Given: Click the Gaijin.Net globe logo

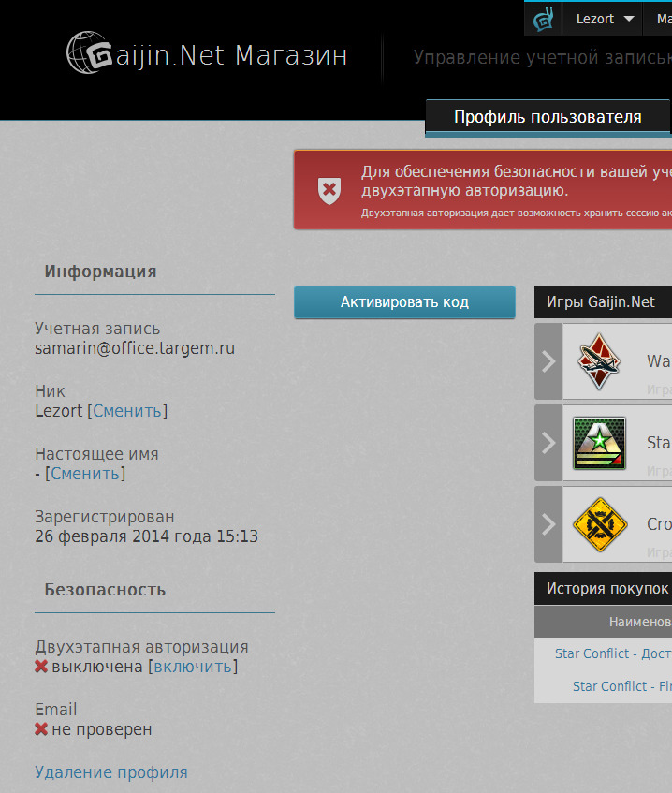Looking at the screenshot, I should pyautogui.click(x=90, y=52).
